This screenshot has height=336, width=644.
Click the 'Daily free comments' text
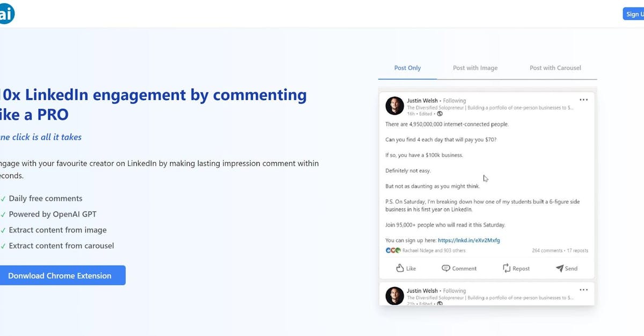[46, 199]
